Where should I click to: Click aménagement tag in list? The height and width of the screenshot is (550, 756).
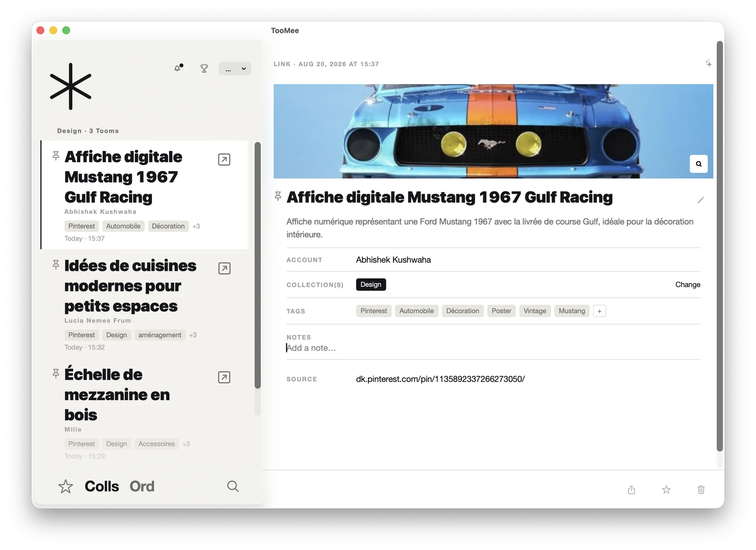tap(160, 335)
